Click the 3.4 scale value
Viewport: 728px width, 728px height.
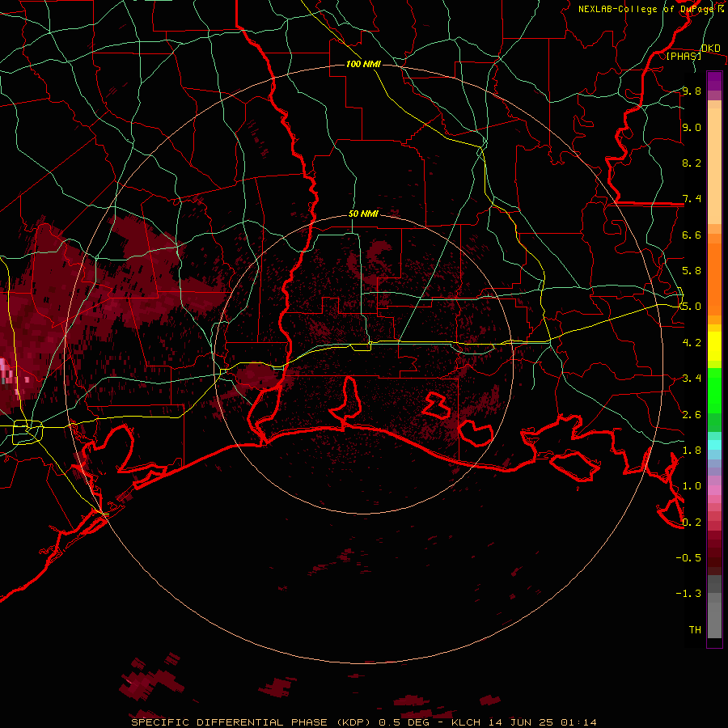692,379
